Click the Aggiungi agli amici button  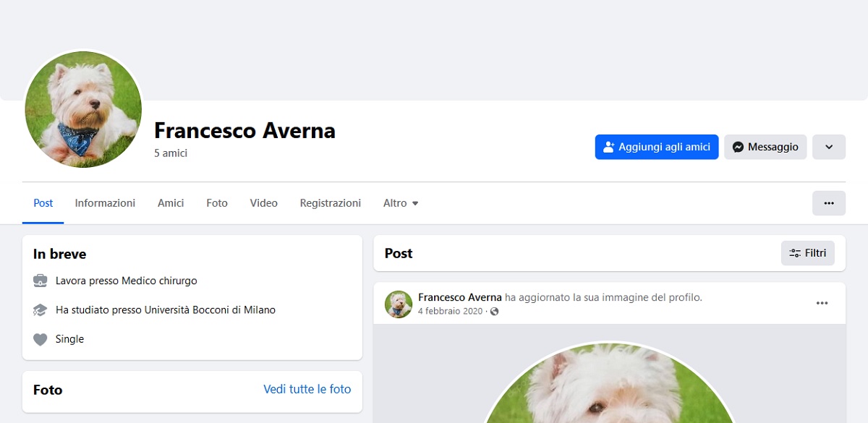[x=656, y=147]
